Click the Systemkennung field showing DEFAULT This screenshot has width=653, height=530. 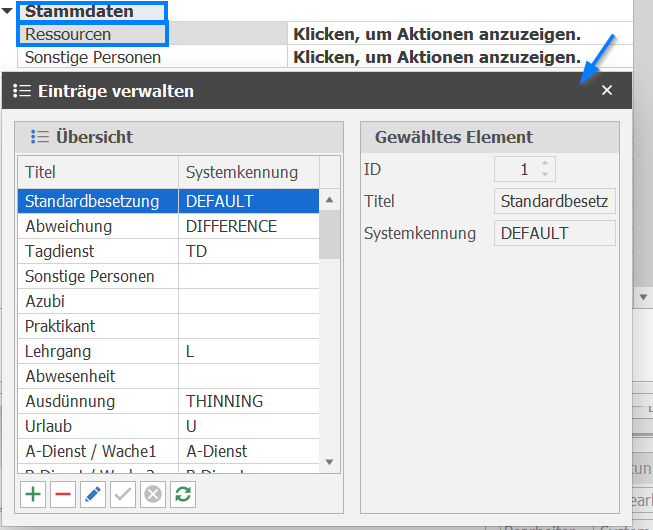click(555, 233)
